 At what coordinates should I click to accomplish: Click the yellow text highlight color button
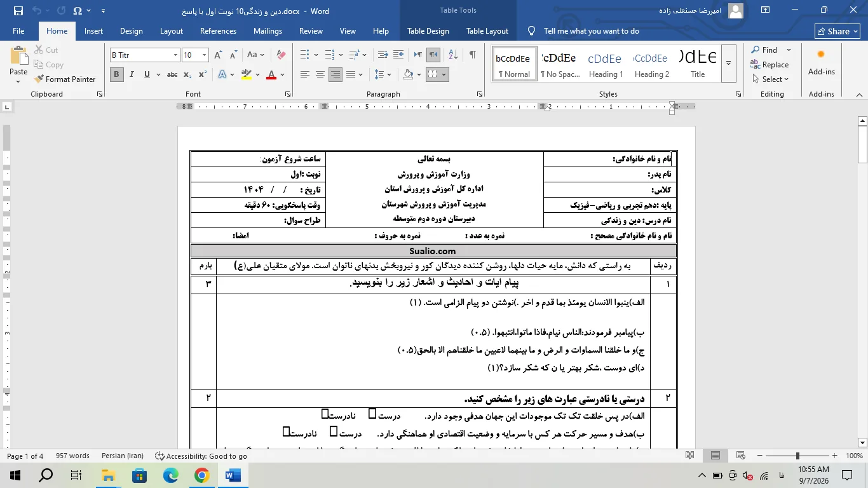[247, 74]
